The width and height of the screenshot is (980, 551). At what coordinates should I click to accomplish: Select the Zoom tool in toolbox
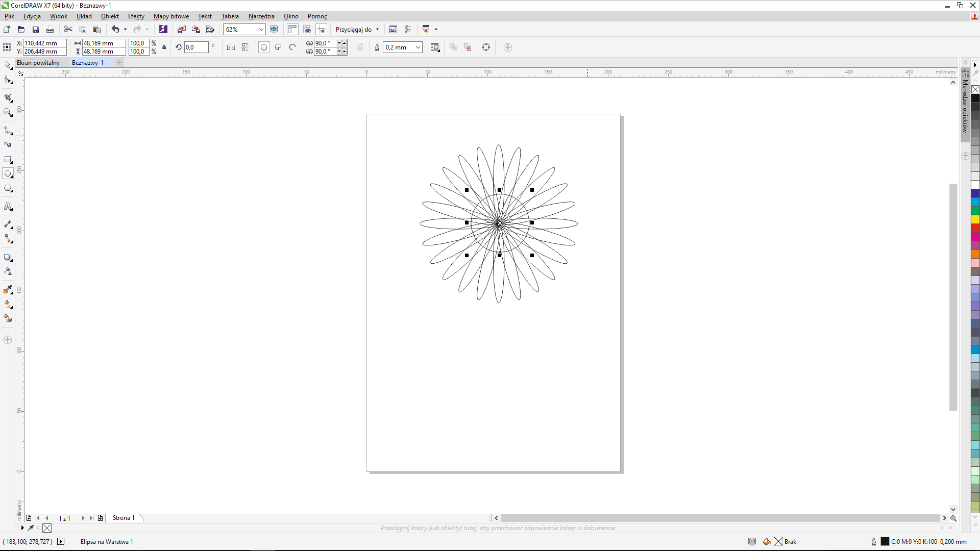[x=8, y=112]
